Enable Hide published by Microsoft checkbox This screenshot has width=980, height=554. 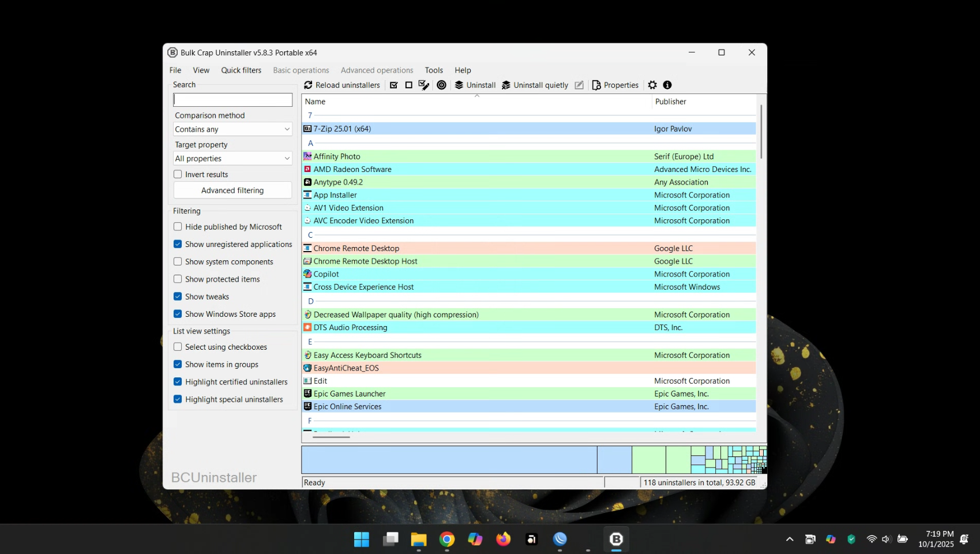(178, 227)
